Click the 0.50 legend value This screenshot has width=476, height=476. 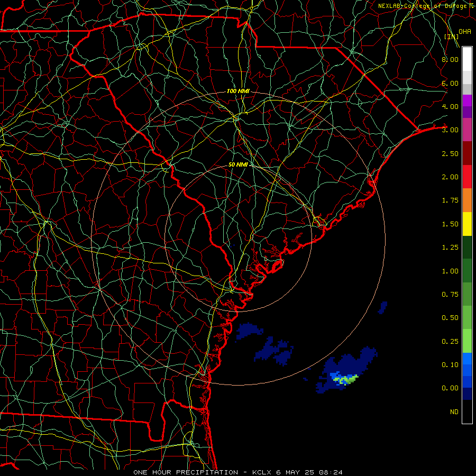(x=450, y=318)
